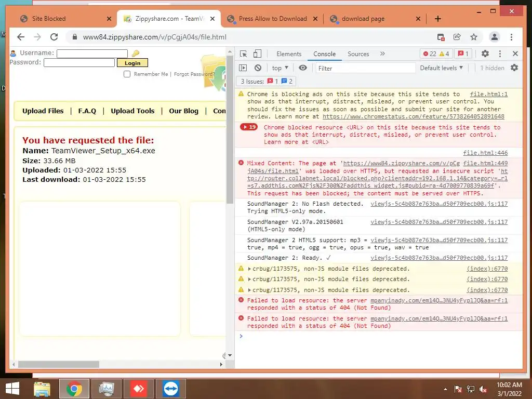Go back to the previous page

21,37
